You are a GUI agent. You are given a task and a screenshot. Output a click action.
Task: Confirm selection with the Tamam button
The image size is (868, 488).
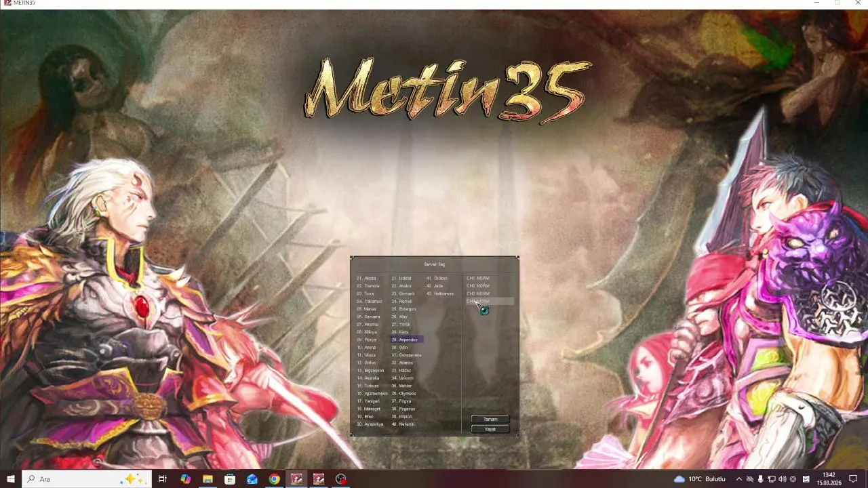click(490, 419)
